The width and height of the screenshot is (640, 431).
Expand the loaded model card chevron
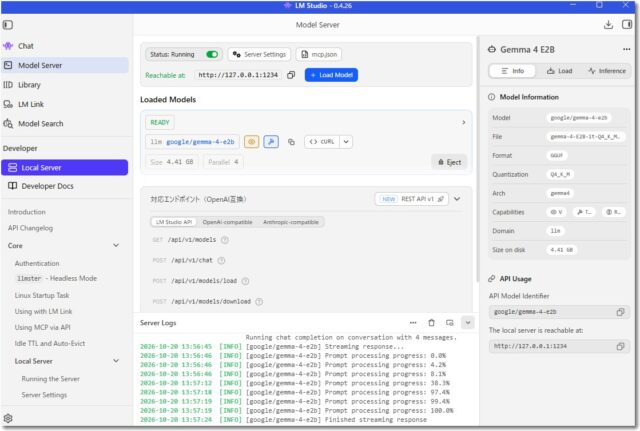464,122
